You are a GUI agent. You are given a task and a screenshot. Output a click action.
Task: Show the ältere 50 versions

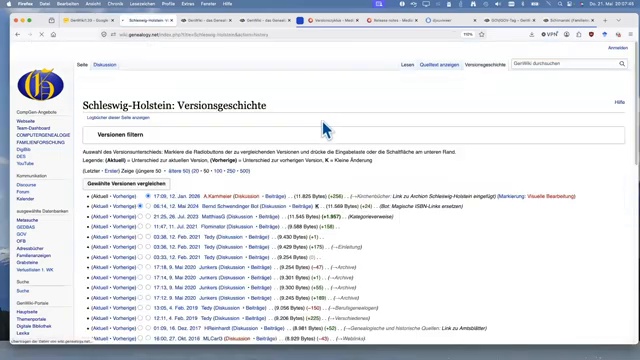tap(179, 171)
